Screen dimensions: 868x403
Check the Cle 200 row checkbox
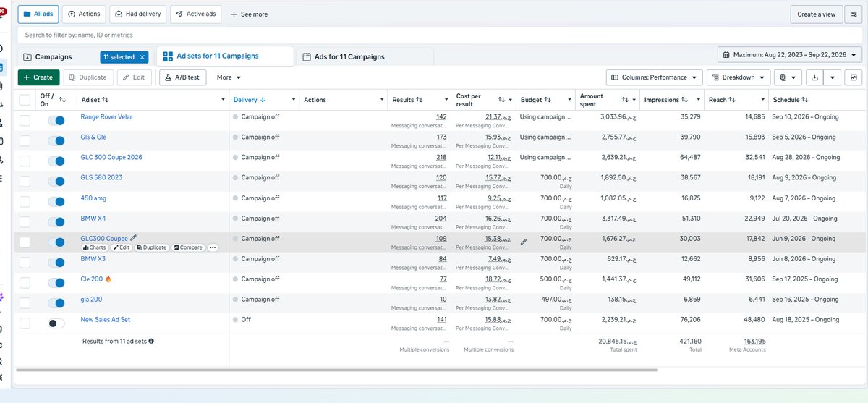pyautogui.click(x=25, y=283)
